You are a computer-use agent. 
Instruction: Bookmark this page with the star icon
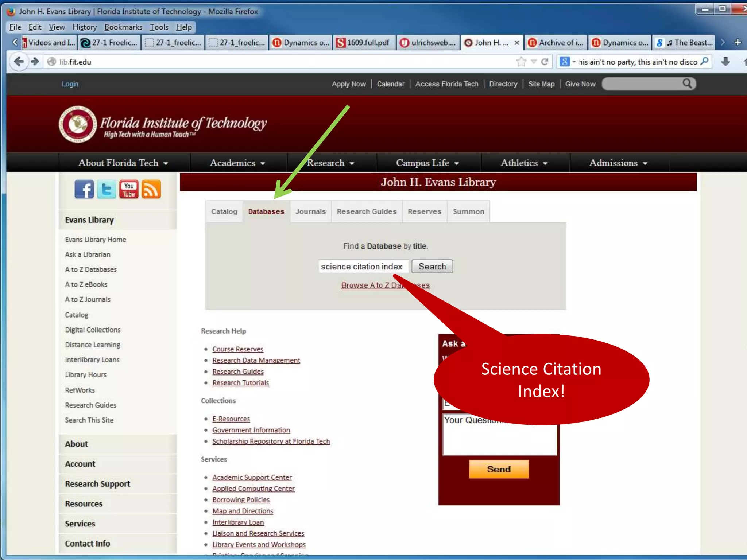click(x=521, y=62)
